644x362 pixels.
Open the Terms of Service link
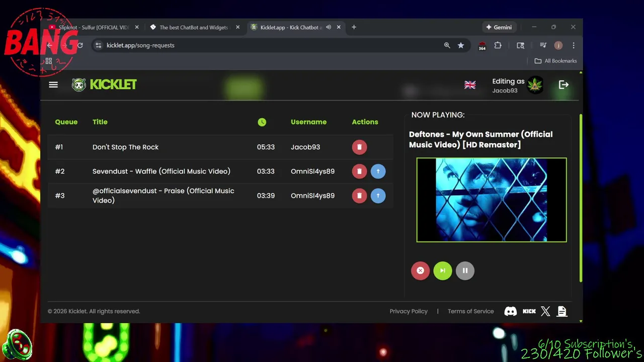[x=470, y=311]
